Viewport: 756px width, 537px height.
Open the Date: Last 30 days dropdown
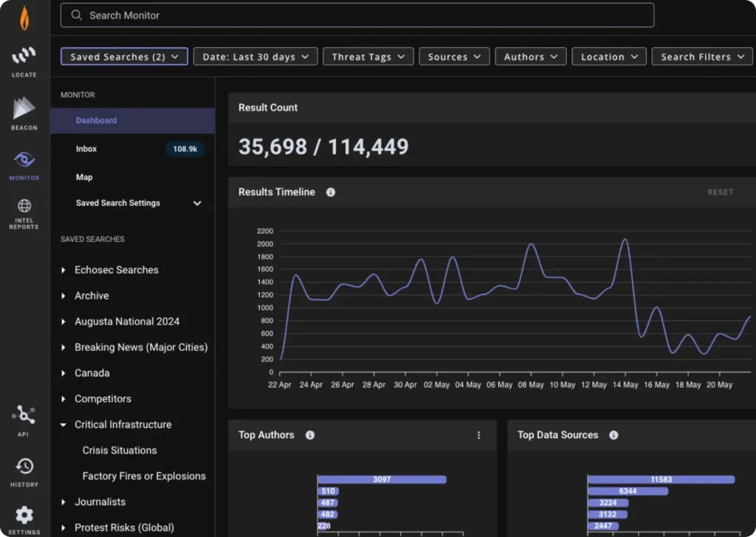255,57
